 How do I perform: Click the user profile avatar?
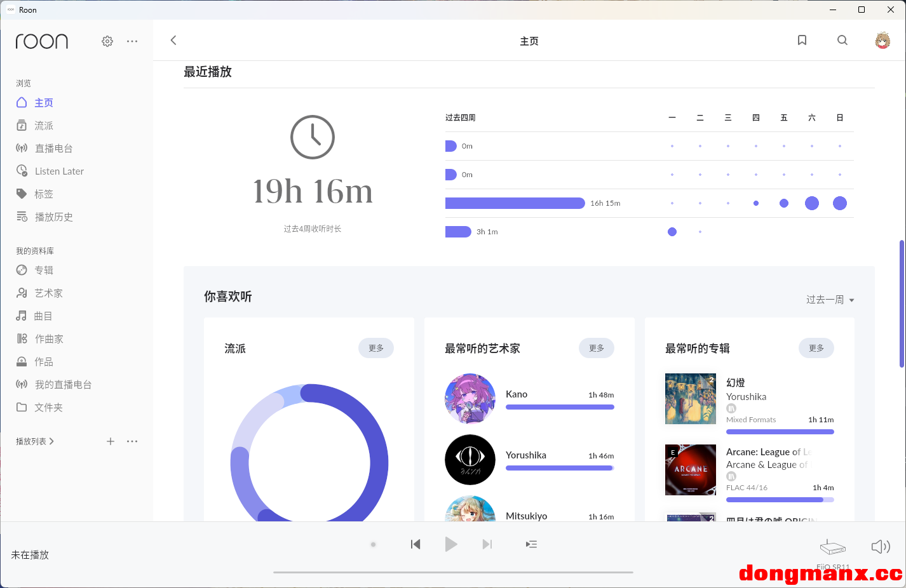pyautogui.click(x=882, y=41)
